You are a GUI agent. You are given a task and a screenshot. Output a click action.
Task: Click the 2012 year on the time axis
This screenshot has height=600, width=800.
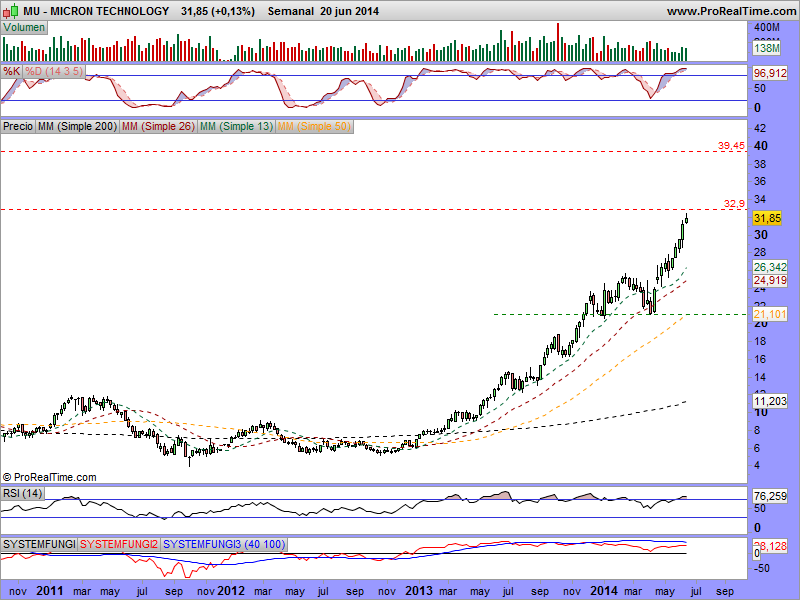pyautogui.click(x=231, y=591)
